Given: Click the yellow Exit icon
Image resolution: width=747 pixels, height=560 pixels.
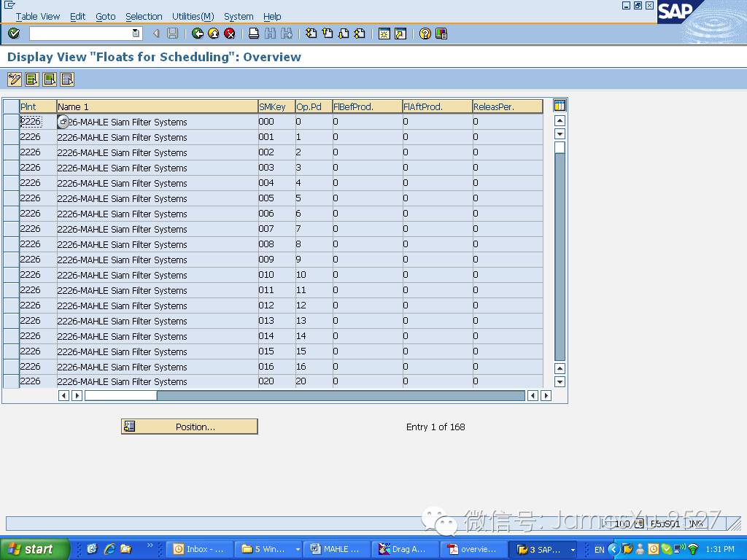Looking at the screenshot, I should point(214,34).
